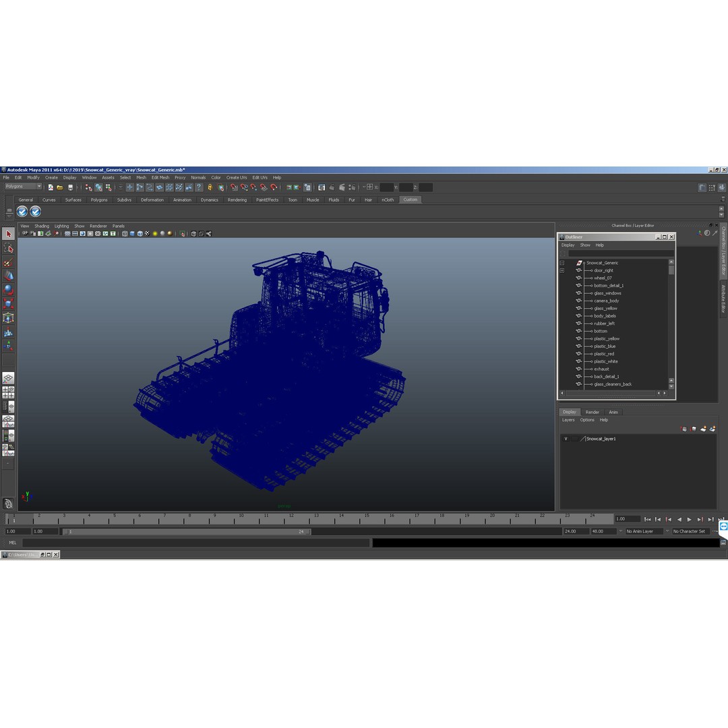This screenshot has width=728, height=728.
Task: Toggle smooth shade all in viewport
Action: click(x=132, y=233)
